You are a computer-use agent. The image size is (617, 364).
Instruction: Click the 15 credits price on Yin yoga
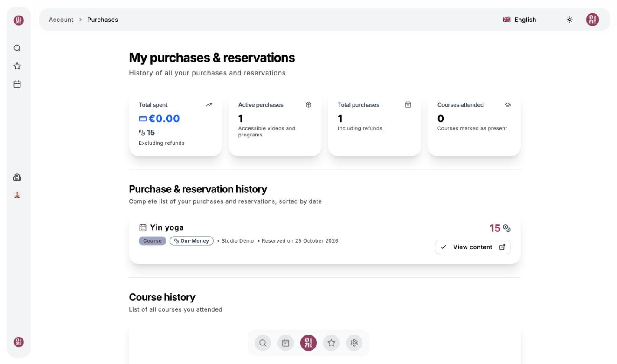(x=495, y=228)
